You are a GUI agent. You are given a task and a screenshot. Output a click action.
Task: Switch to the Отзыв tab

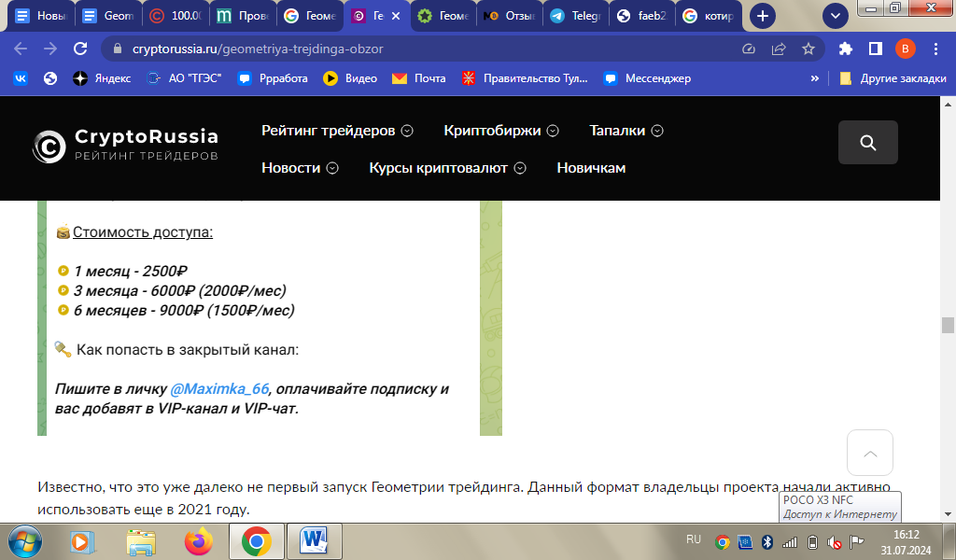(x=509, y=16)
